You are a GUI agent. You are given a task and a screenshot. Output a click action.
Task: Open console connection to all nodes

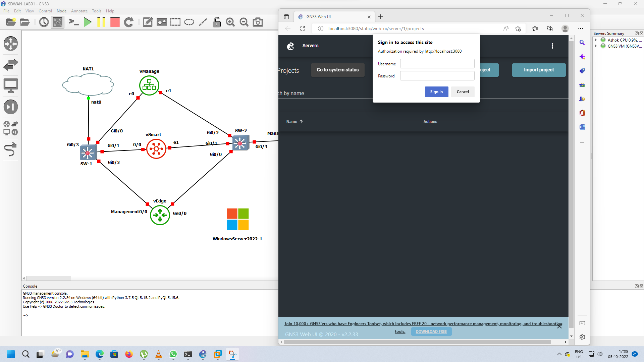pos(73,22)
